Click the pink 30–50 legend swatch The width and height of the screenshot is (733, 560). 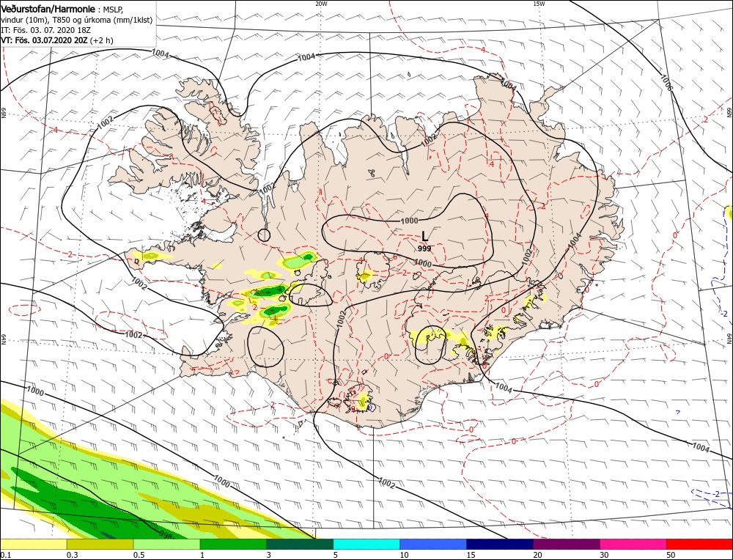tap(633, 544)
